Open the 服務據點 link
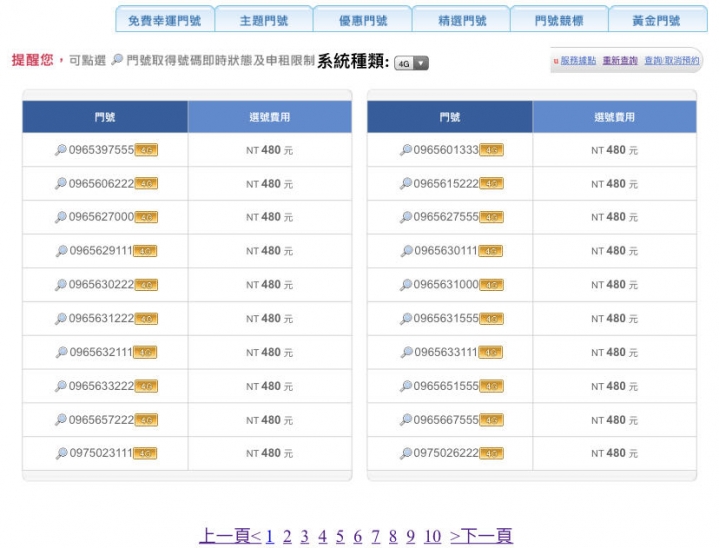 click(578, 61)
